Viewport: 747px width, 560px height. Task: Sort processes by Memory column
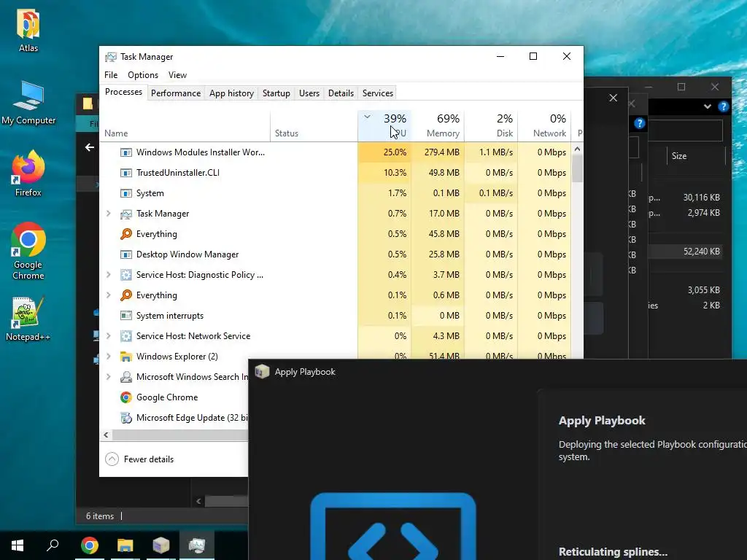pyautogui.click(x=438, y=125)
